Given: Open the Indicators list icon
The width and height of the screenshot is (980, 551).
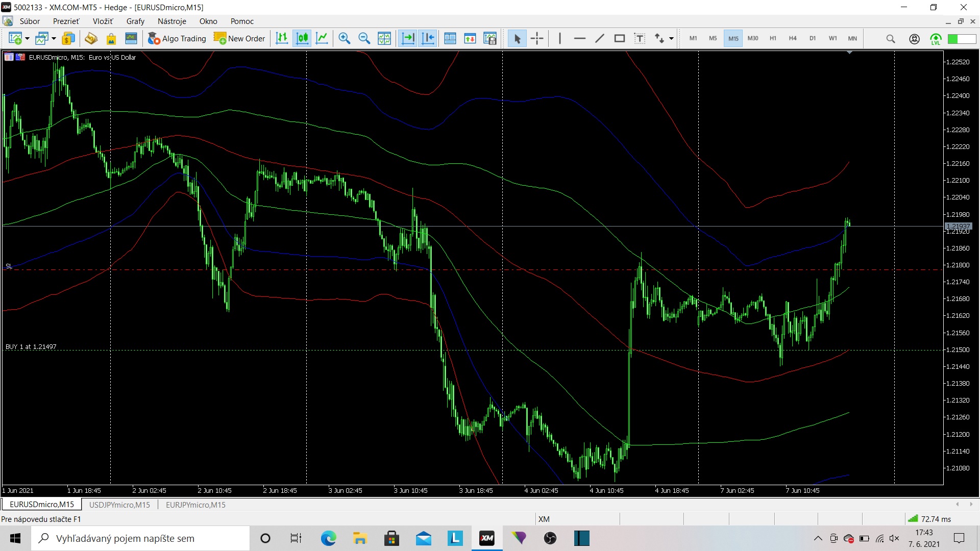Looking at the screenshot, I should click(x=450, y=38).
